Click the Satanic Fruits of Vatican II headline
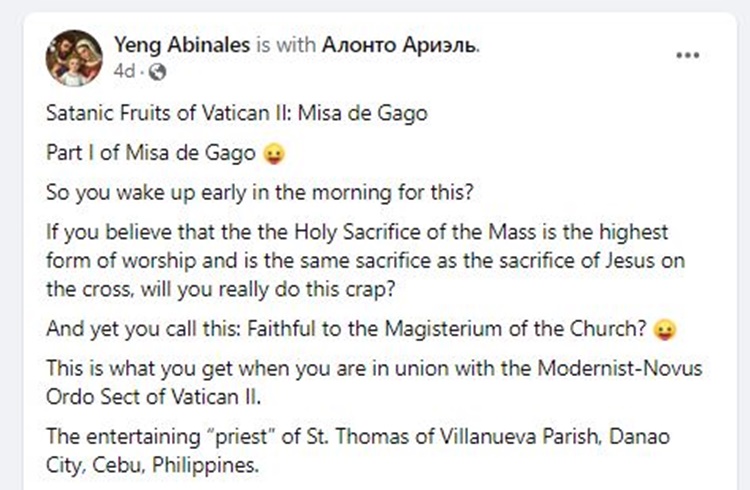Image resolution: width=750 pixels, height=490 pixels. point(237,113)
